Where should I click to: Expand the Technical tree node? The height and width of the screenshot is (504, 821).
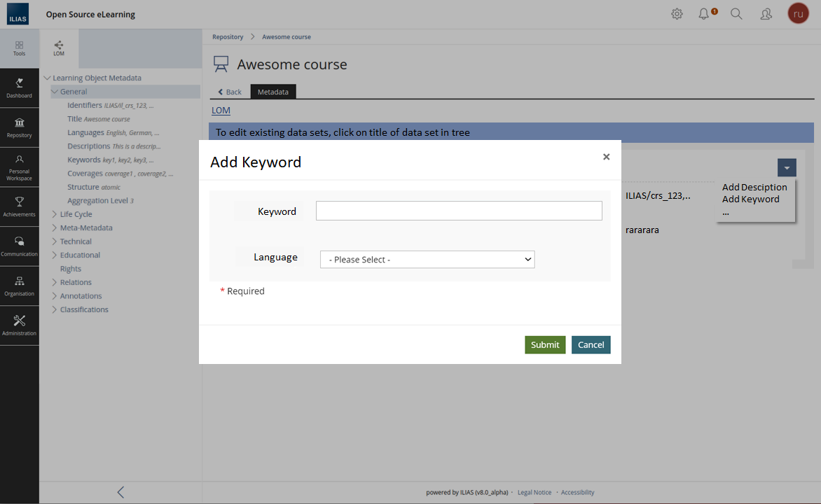55,241
